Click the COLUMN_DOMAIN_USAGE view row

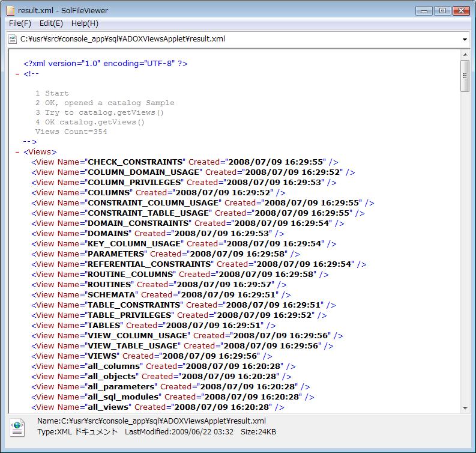coord(193,172)
